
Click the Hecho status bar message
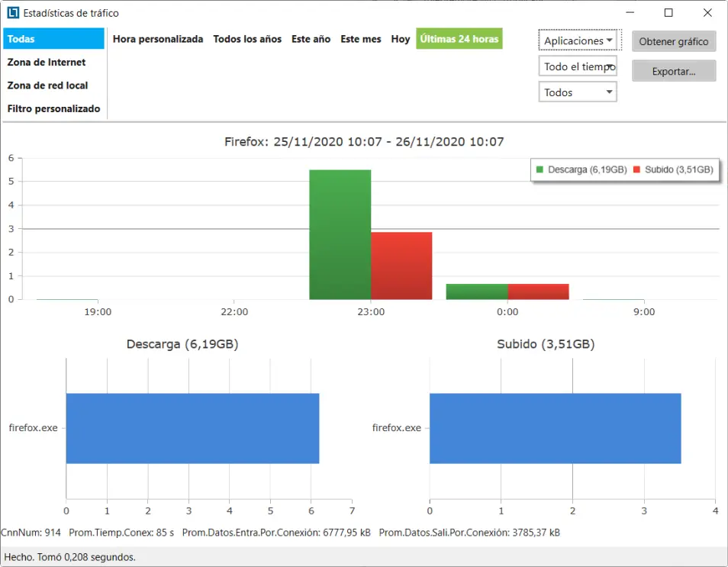pos(70,557)
